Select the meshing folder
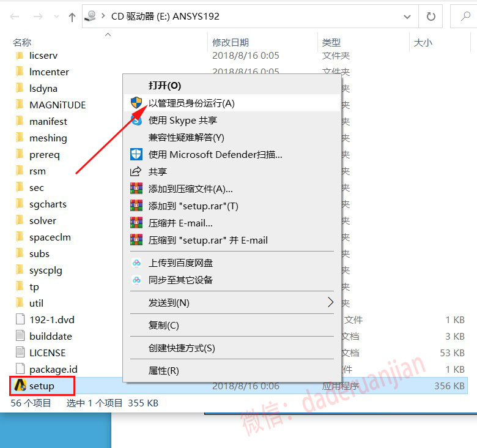 (x=48, y=138)
